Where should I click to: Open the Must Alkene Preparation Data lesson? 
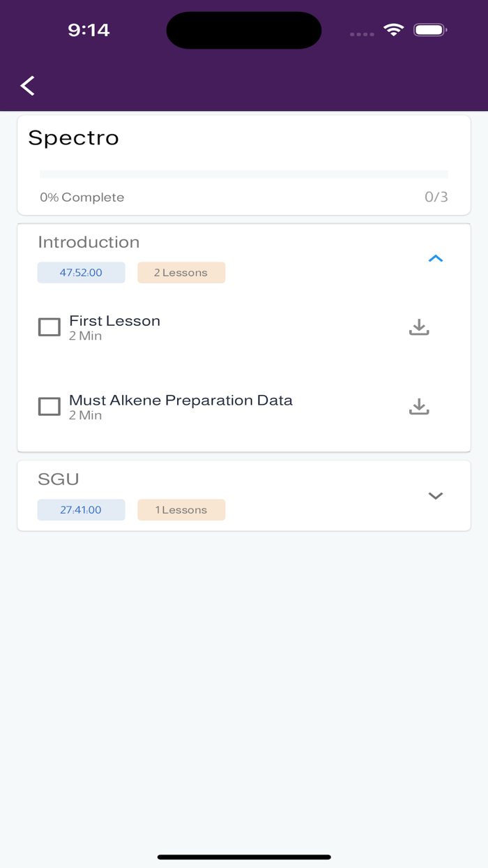[180, 400]
